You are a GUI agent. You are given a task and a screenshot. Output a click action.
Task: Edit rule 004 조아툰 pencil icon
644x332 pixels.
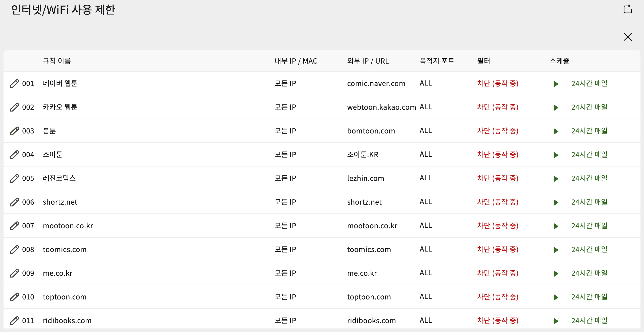[15, 155]
